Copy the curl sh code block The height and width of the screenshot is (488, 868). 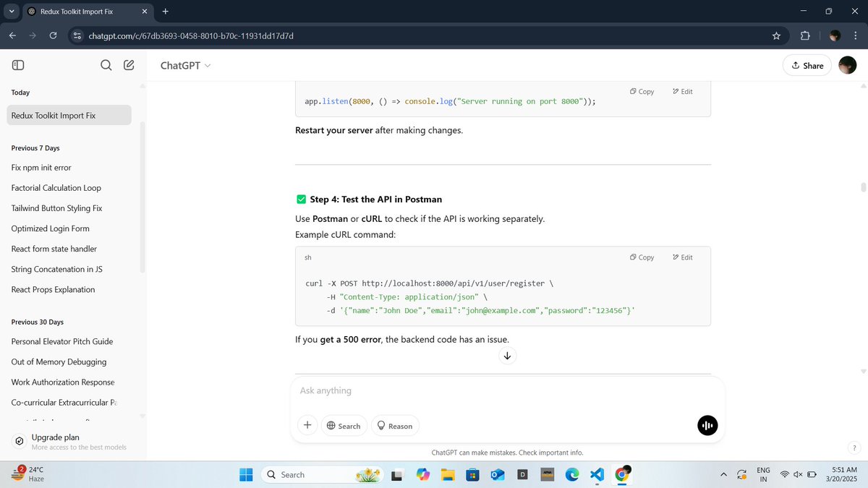642,257
